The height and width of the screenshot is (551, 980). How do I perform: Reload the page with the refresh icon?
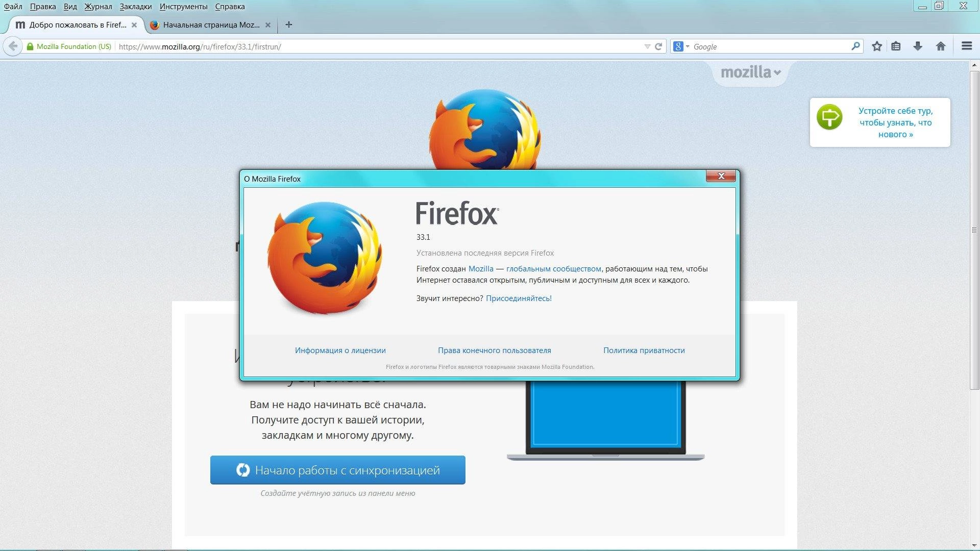658,46
